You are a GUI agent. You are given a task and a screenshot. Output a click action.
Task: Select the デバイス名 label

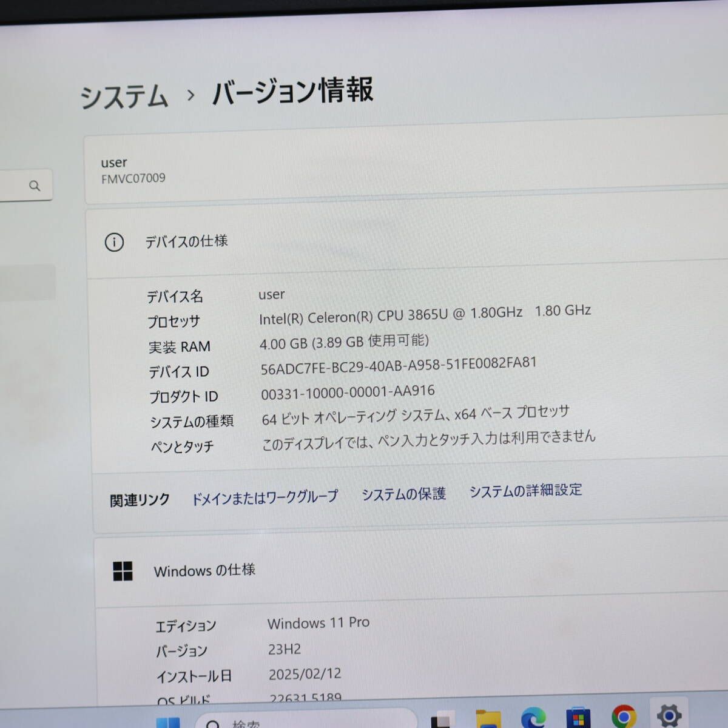click(x=175, y=297)
